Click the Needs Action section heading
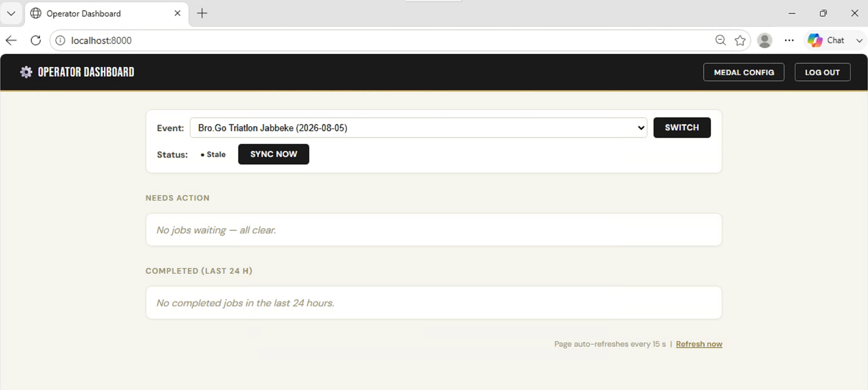 tap(177, 198)
